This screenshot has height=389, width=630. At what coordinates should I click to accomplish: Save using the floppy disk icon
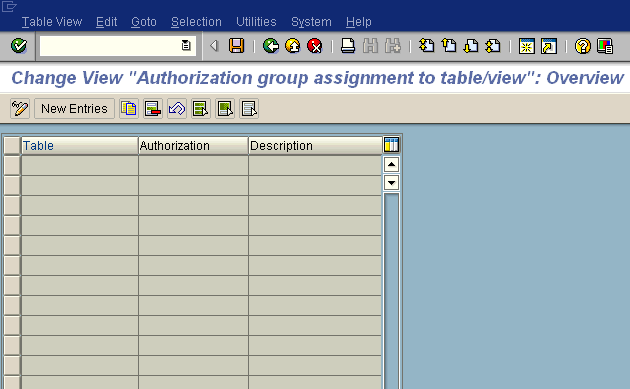pos(236,46)
